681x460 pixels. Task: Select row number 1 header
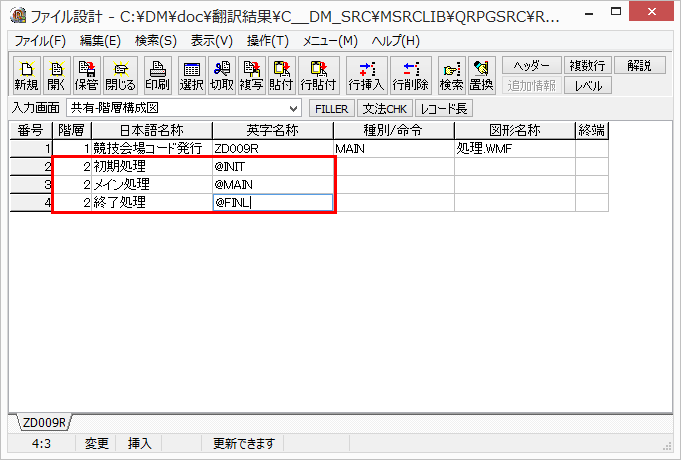pos(31,149)
